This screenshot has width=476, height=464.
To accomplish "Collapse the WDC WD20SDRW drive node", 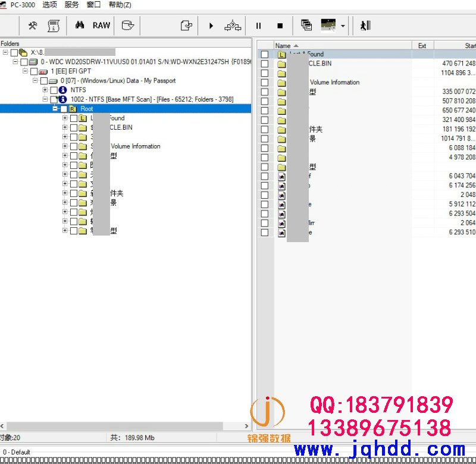I will coord(15,62).
